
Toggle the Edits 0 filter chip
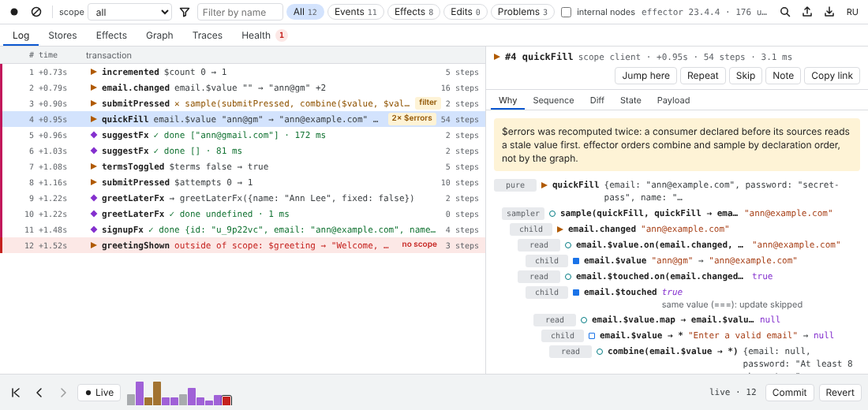(x=465, y=12)
